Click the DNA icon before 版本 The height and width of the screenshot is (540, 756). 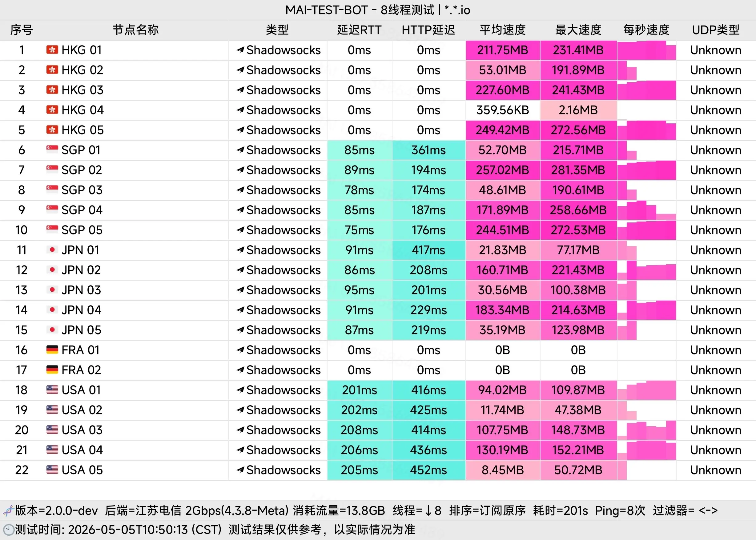[8, 510]
